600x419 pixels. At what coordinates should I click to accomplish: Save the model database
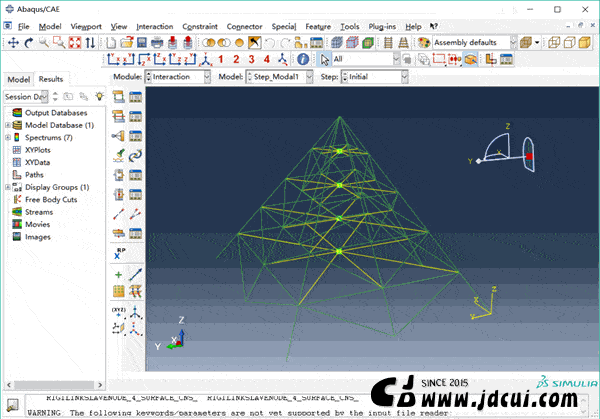click(x=142, y=42)
